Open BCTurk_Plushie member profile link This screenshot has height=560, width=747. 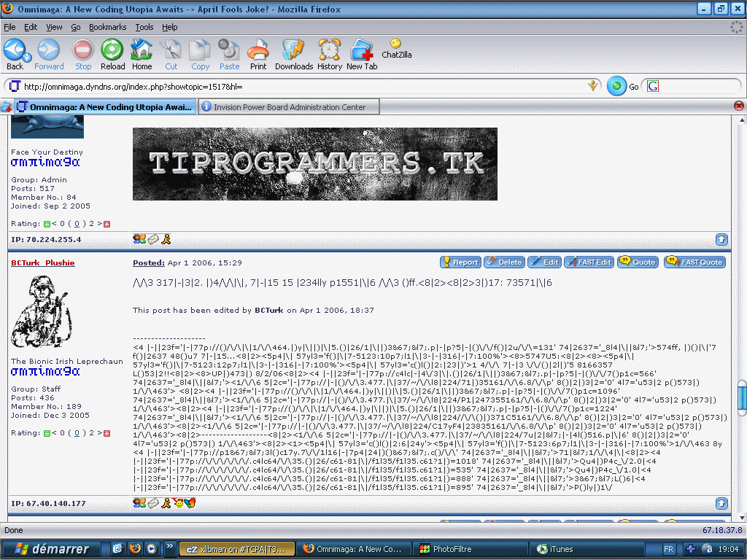[43, 262]
